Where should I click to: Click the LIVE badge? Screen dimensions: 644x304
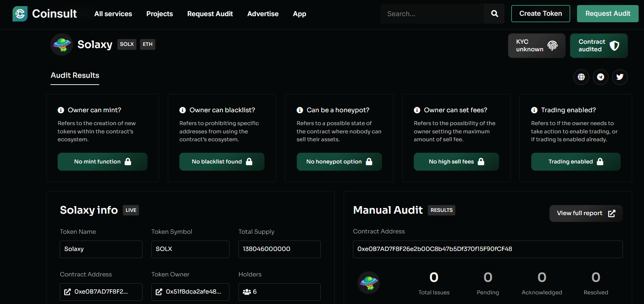tap(131, 210)
